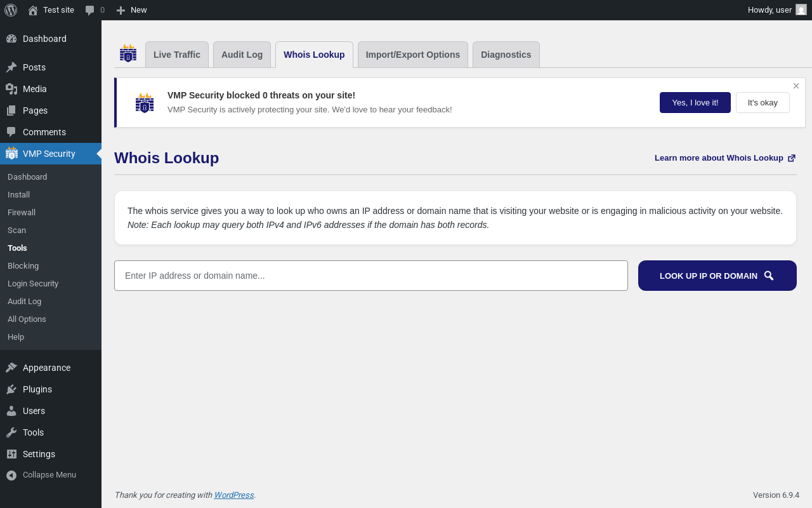Click the Version 6.9.4 footer text
This screenshot has width=812, height=508.
click(x=776, y=495)
